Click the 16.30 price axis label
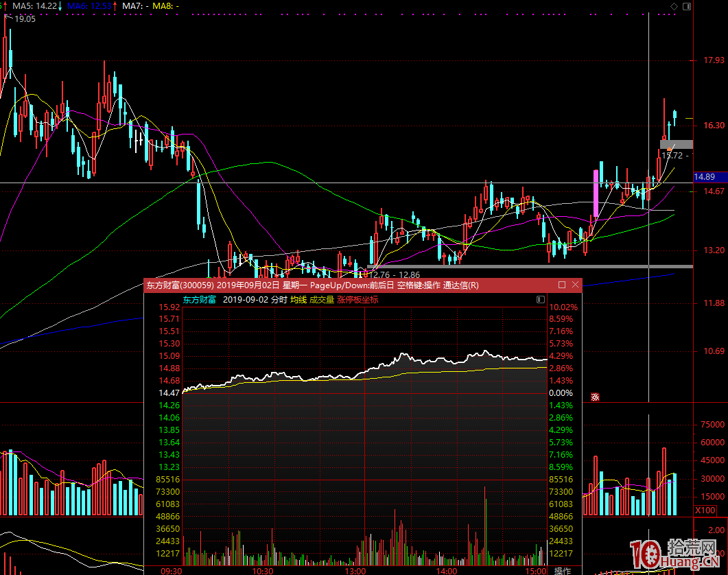Screen dimensions: 728x575 [714, 126]
